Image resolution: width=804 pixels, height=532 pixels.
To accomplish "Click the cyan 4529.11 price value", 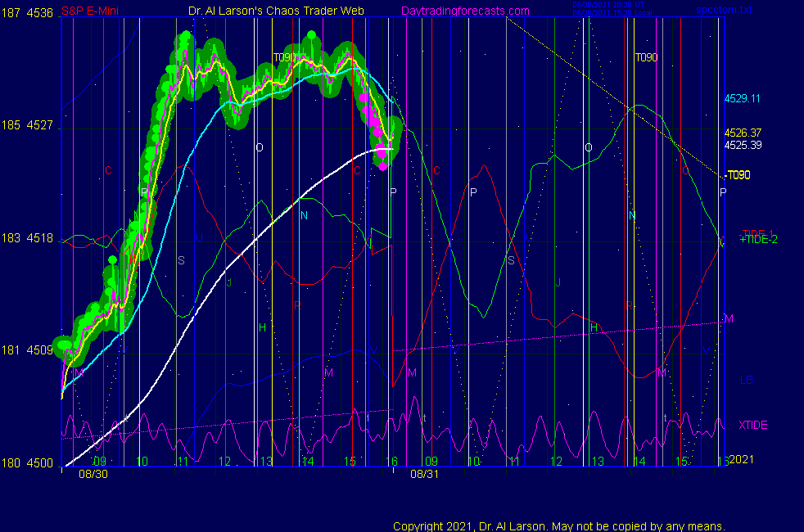I will (x=743, y=99).
